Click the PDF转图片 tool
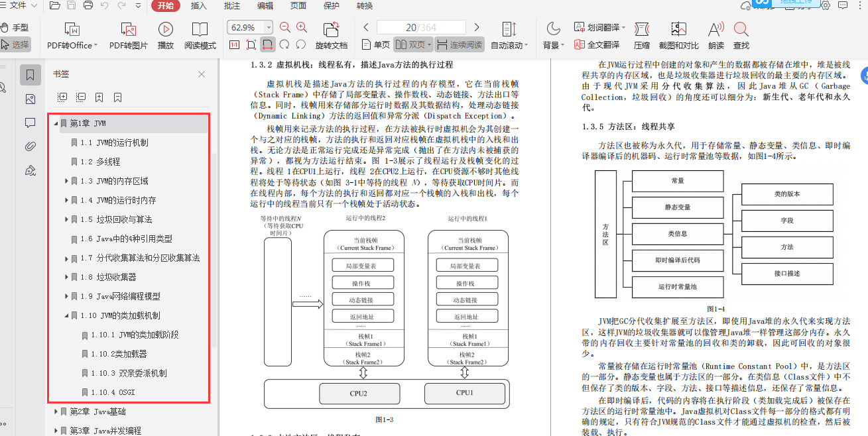The width and height of the screenshot is (868, 436). [x=129, y=36]
